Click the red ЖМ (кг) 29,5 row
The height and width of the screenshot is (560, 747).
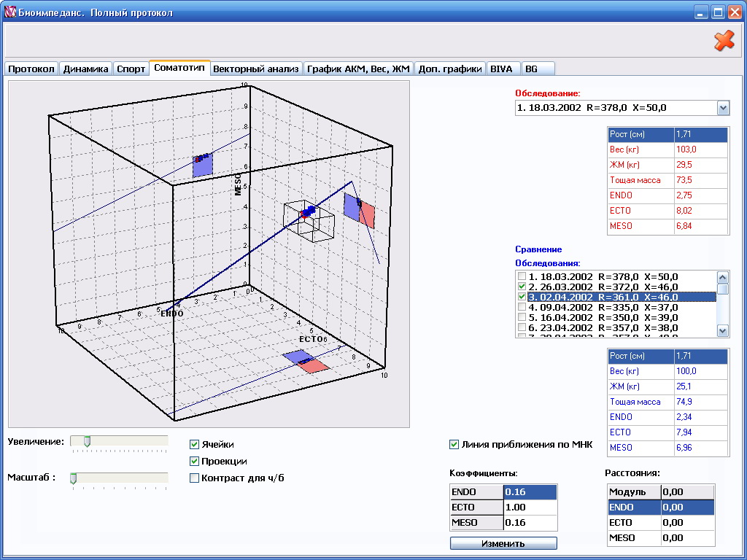coord(668,165)
